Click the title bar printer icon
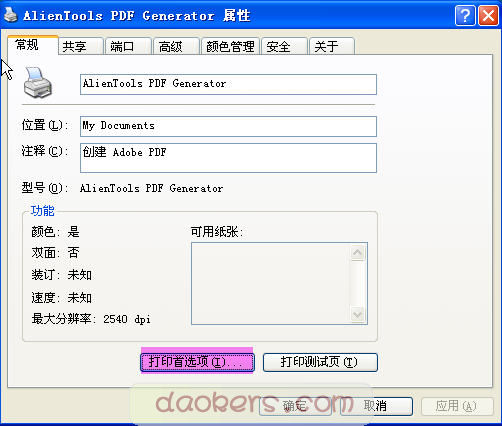502x426 pixels. 11,15
